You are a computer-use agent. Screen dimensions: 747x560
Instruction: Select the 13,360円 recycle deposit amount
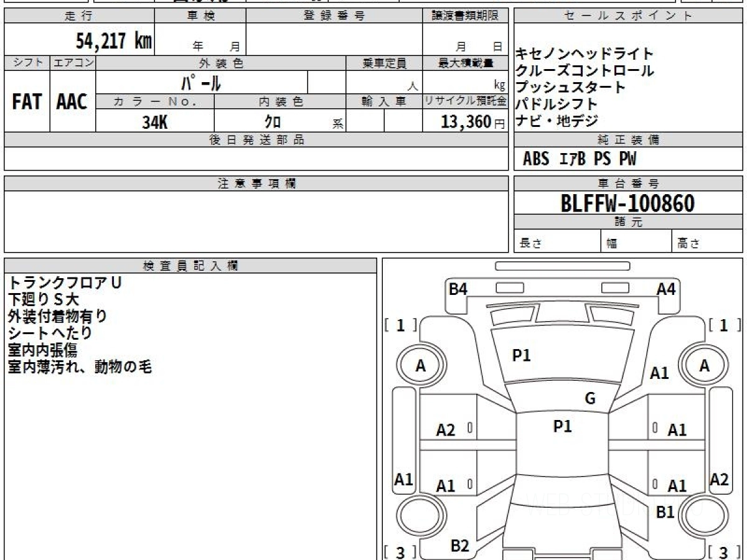coord(472,122)
